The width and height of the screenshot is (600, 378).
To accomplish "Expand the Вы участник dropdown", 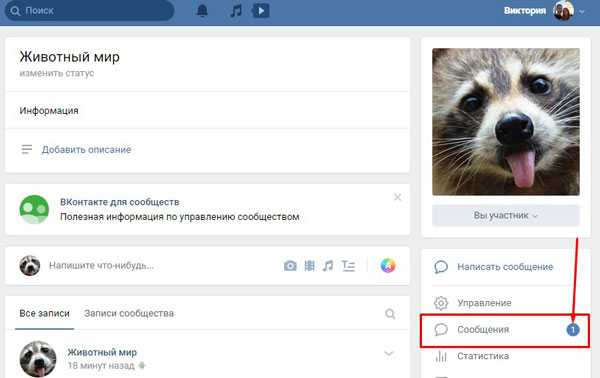I will [x=506, y=215].
